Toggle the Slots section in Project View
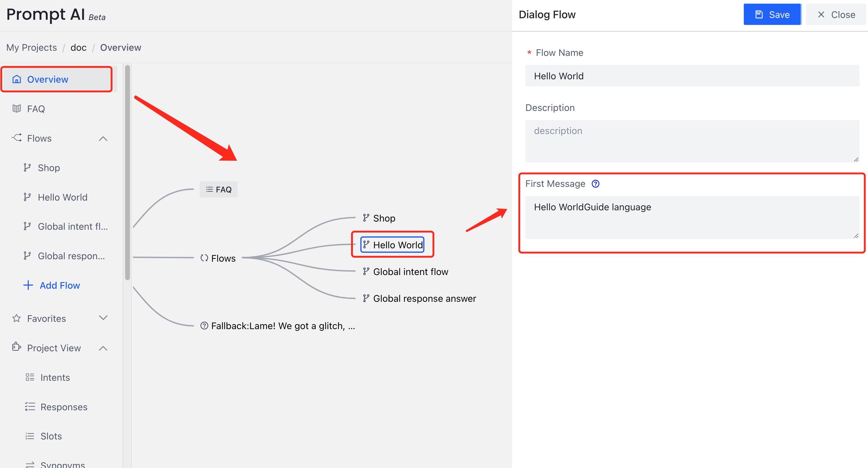 pyautogui.click(x=51, y=436)
